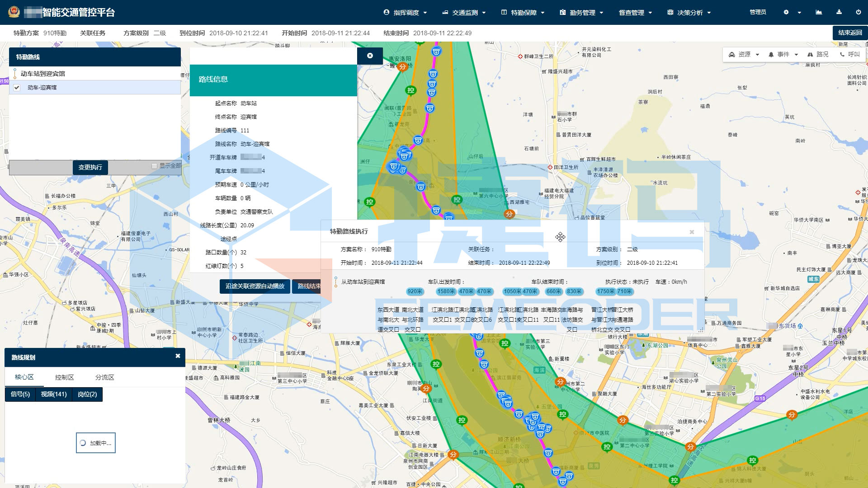The width and height of the screenshot is (868, 488).
Task: Expand the 督查管理 dropdown menu
Action: click(x=635, y=13)
